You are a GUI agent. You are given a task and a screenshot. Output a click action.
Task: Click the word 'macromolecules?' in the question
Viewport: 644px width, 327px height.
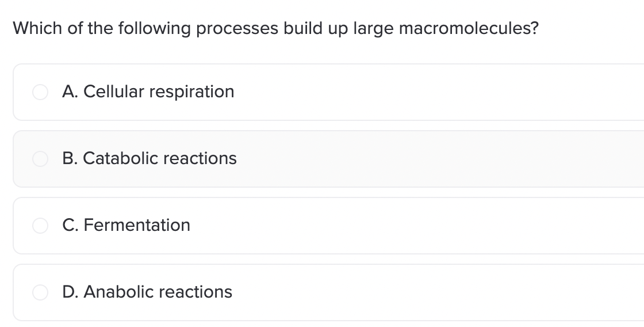(x=469, y=28)
